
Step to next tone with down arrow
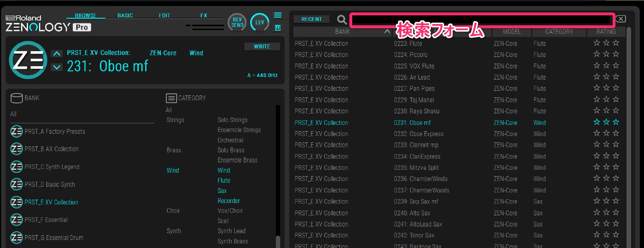pos(57,67)
